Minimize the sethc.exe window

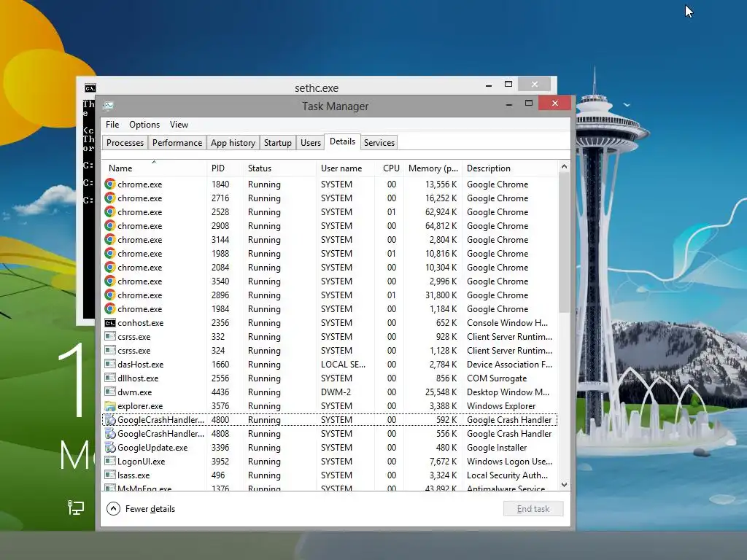pos(488,85)
